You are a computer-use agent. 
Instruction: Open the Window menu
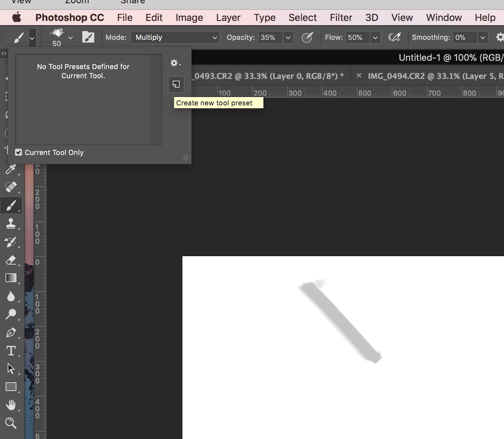(444, 18)
